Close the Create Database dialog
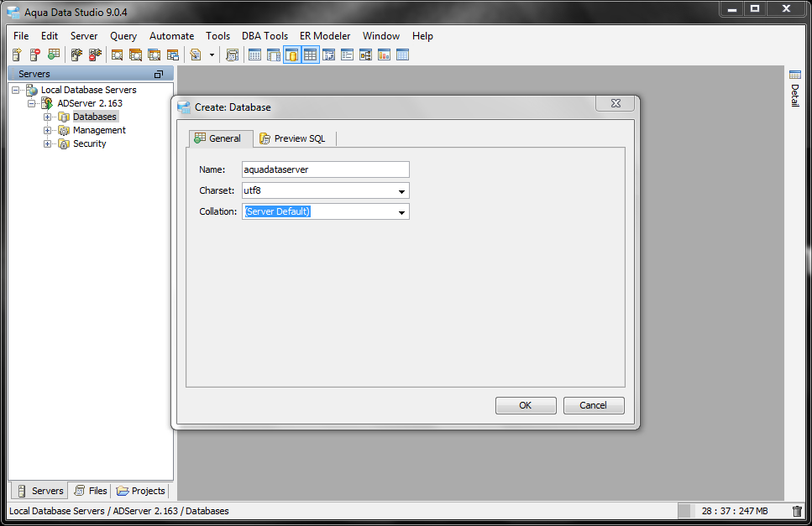This screenshot has height=526, width=812. 616,103
